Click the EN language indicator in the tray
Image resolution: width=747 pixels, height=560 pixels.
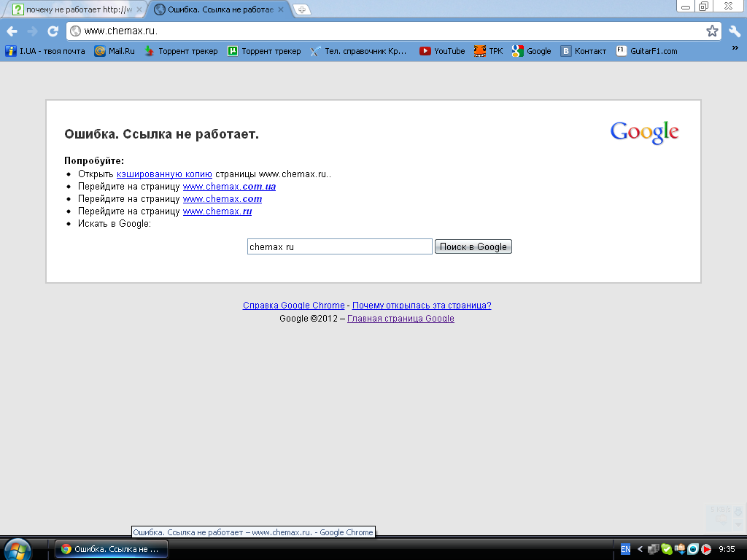[x=625, y=549]
